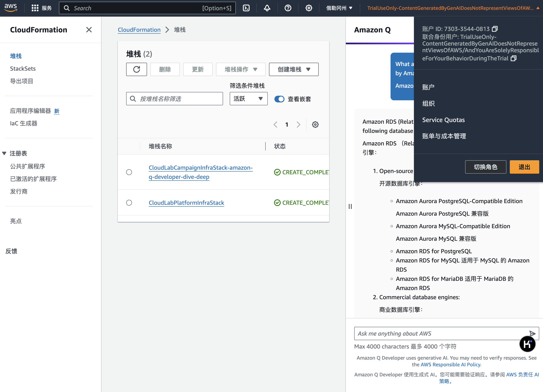Image resolution: width=543 pixels, height=392 pixels.
Task: Open the 活跃 status filter dropdown
Action: 249,99
